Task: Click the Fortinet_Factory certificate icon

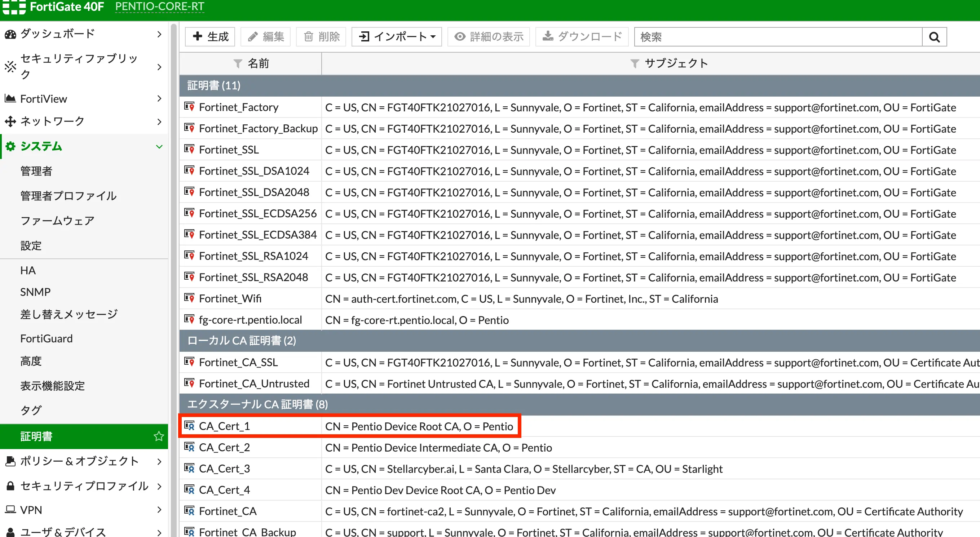Action: (x=189, y=107)
